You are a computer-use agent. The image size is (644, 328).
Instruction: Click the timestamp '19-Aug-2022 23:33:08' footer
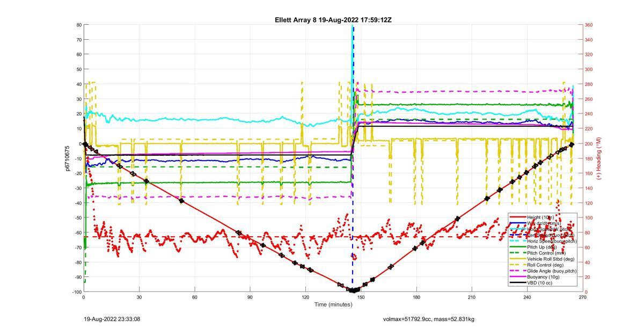[x=112, y=319]
